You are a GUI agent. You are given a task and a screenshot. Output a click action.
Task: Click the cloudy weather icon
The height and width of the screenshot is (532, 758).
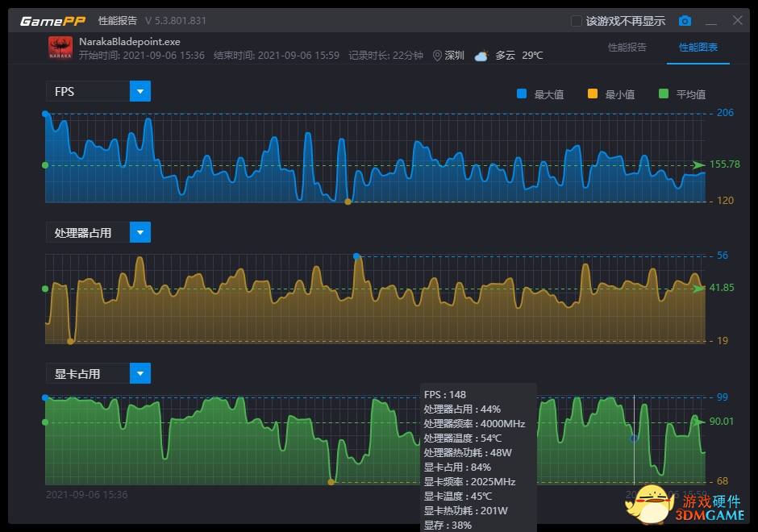(x=481, y=56)
